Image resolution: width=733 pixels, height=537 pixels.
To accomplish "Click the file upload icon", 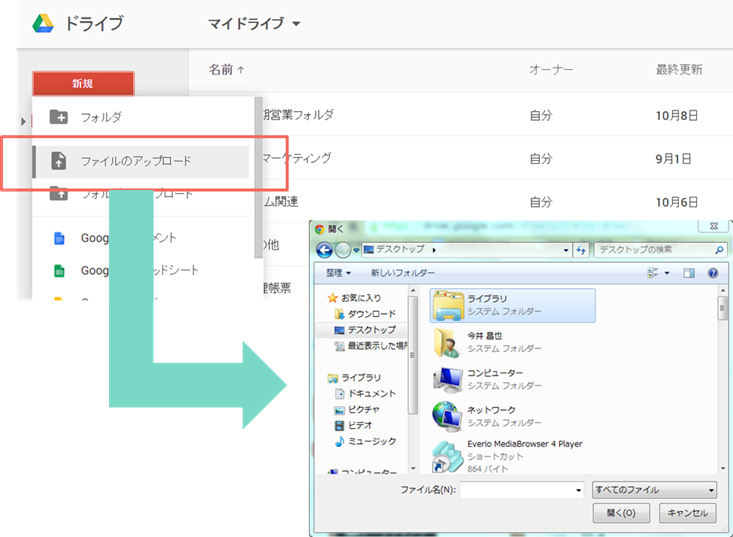I will 59,161.
